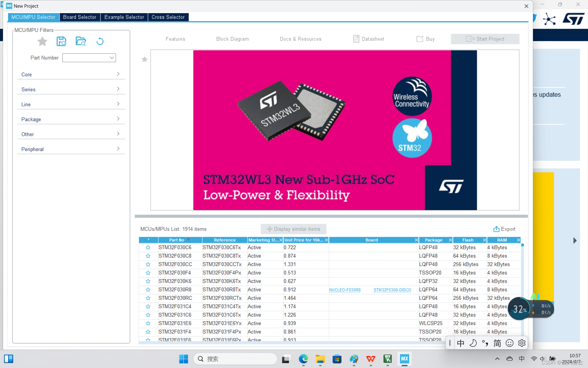
Task: Click the show favorites star filter icon
Action: click(42, 41)
